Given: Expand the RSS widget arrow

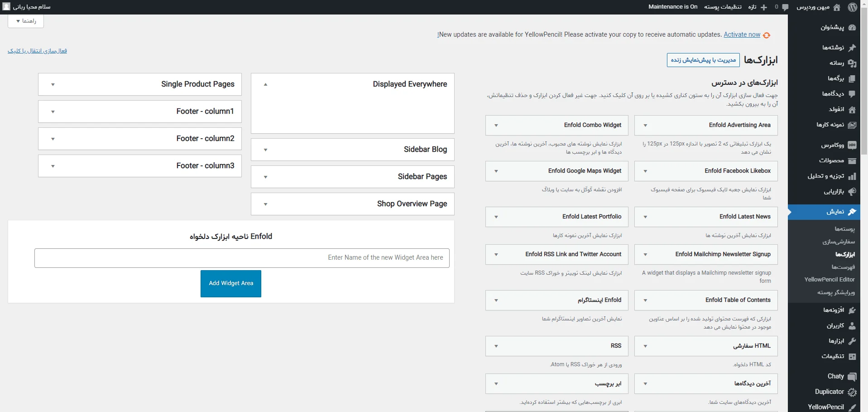Looking at the screenshot, I should pyautogui.click(x=496, y=346).
